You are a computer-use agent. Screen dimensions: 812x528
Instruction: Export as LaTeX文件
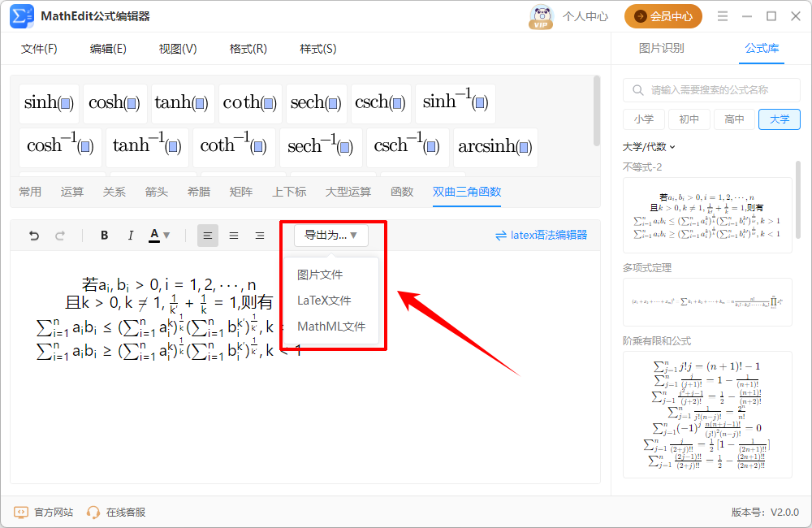click(x=324, y=301)
